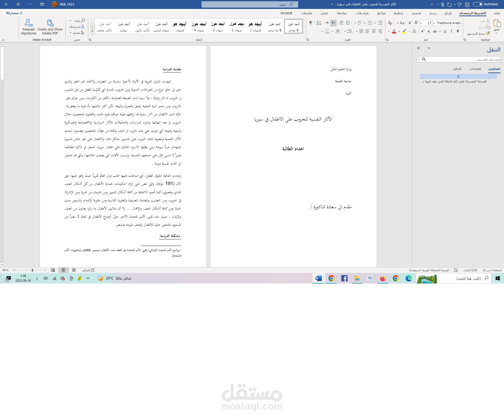Select the عنوان فرعي (Subtitle) style

161,26
